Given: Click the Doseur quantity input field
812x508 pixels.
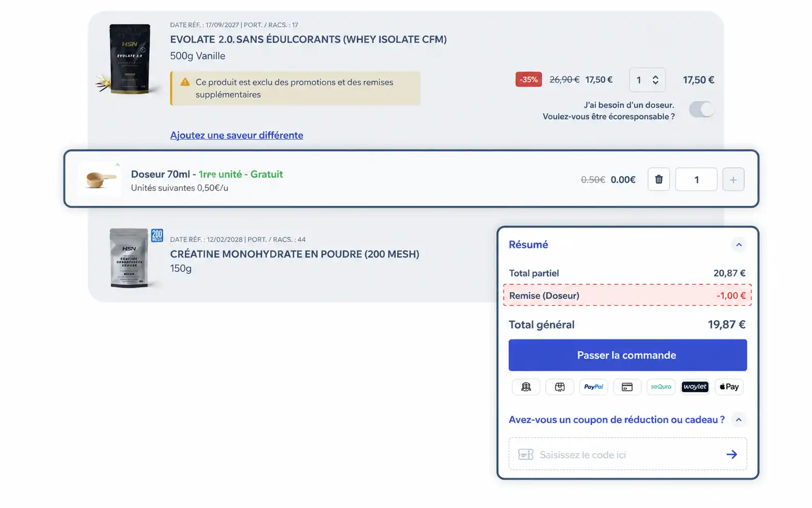Looking at the screenshot, I should point(696,180).
